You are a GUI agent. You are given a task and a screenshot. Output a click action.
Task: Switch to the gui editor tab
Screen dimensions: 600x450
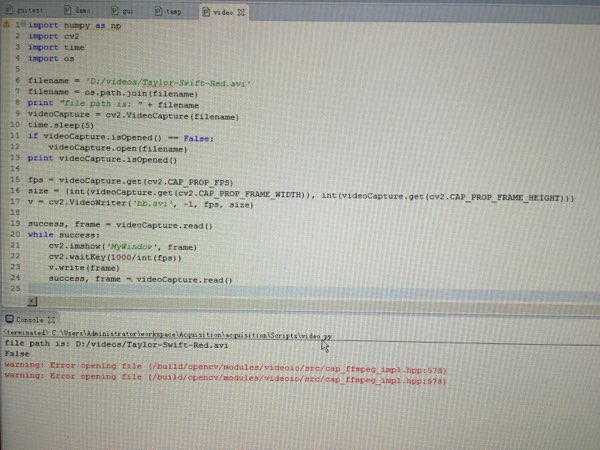coord(123,11)
